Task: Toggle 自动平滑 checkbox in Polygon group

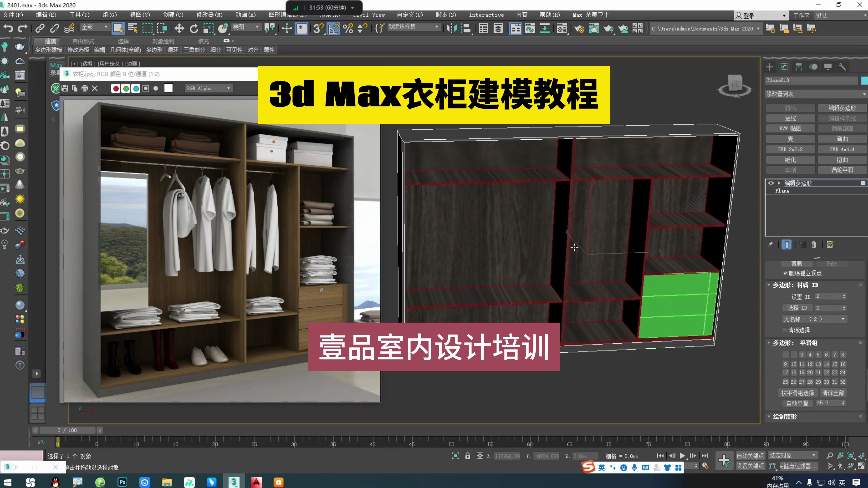Action: 797,403
